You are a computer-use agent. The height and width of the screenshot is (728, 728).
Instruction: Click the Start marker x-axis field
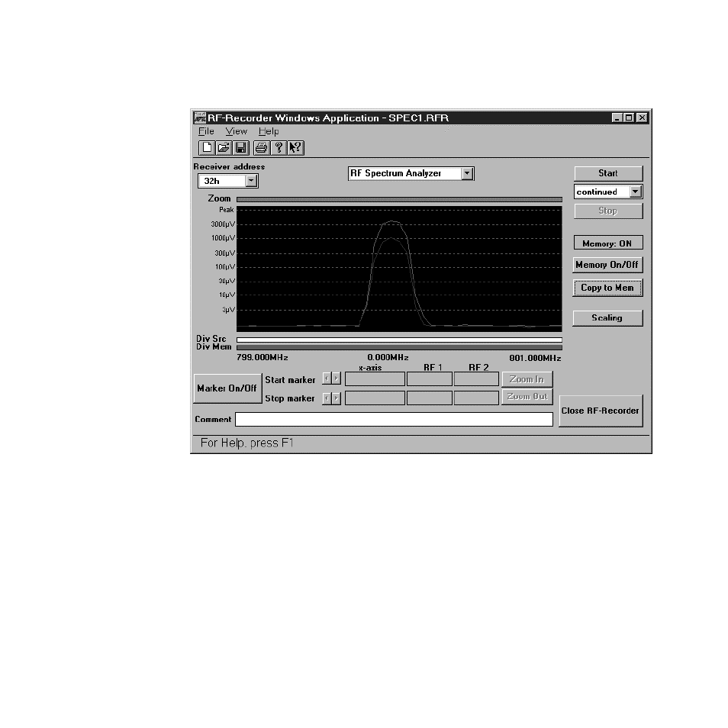[375, 378]
